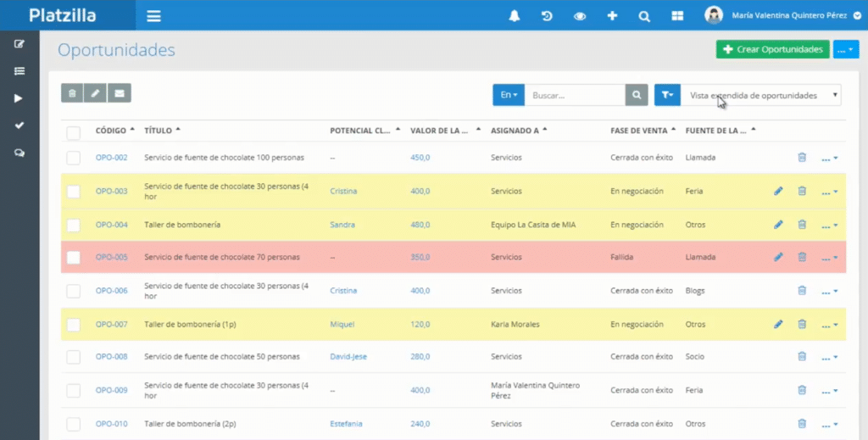Open the user menu María Valentina Quintero Pérez

point(780,15)
